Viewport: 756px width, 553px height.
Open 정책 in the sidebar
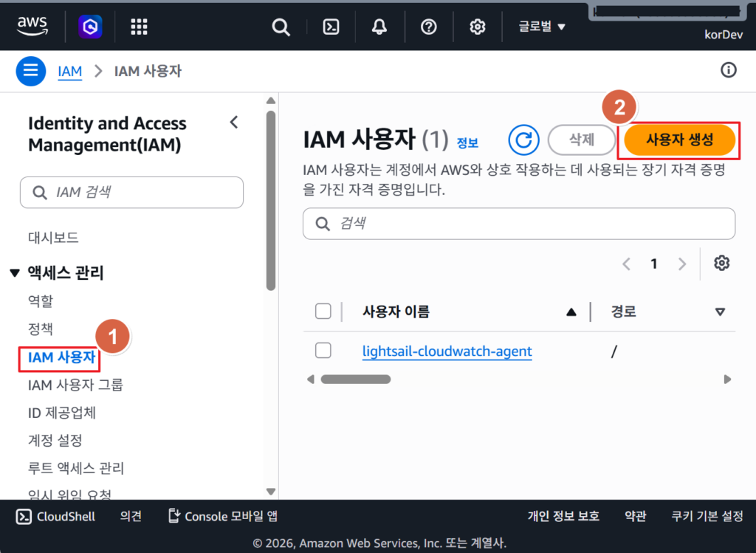(x=41, y=329)
